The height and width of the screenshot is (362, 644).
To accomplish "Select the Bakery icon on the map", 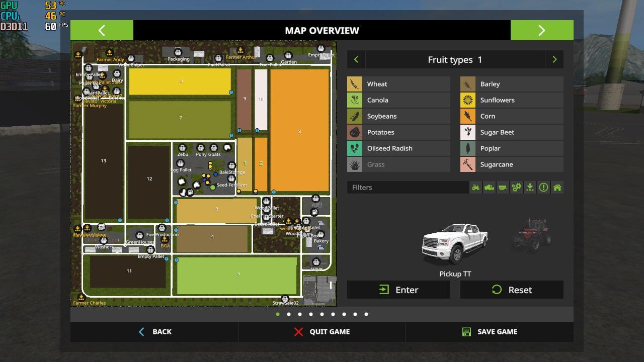I will (x=320, y=235).
